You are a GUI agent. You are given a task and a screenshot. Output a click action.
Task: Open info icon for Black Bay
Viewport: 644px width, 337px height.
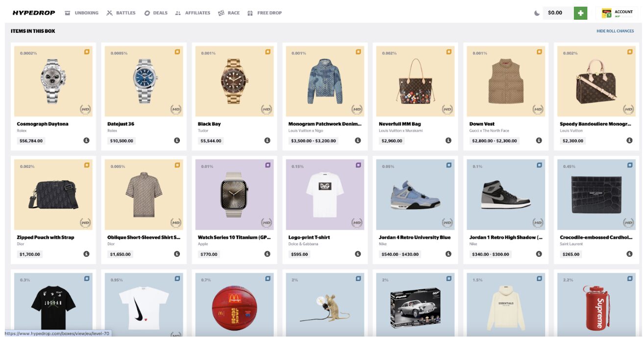267,140
